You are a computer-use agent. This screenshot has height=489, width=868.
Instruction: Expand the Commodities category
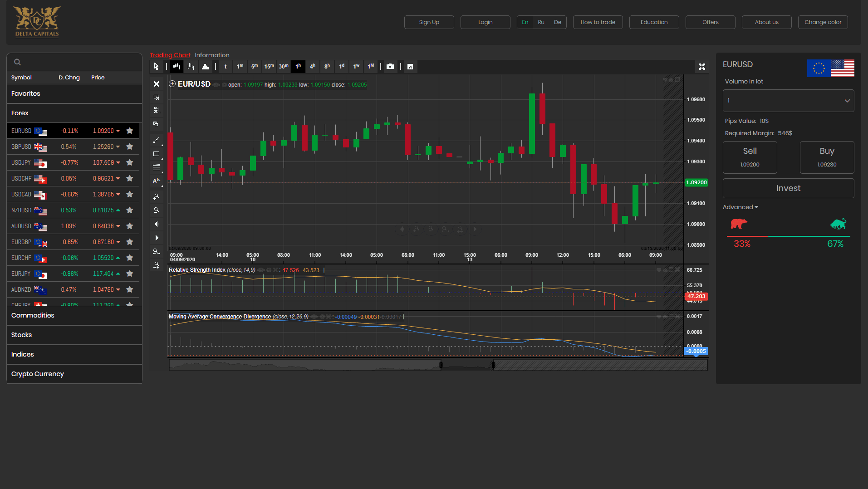pyautogui.click(x=33, y=315)
